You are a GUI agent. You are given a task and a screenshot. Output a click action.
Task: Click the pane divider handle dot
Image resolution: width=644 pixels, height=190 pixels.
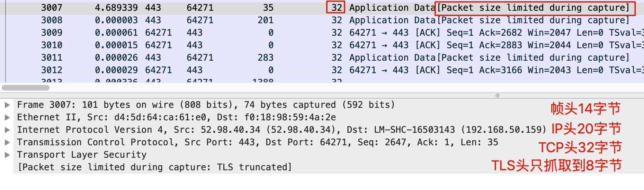[x=498, y=96]
